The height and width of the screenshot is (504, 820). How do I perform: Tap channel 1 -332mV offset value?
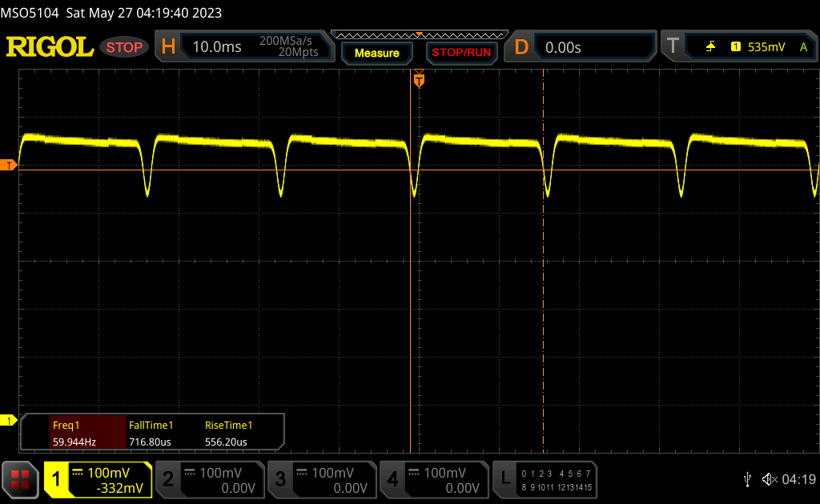click(120, 488)
